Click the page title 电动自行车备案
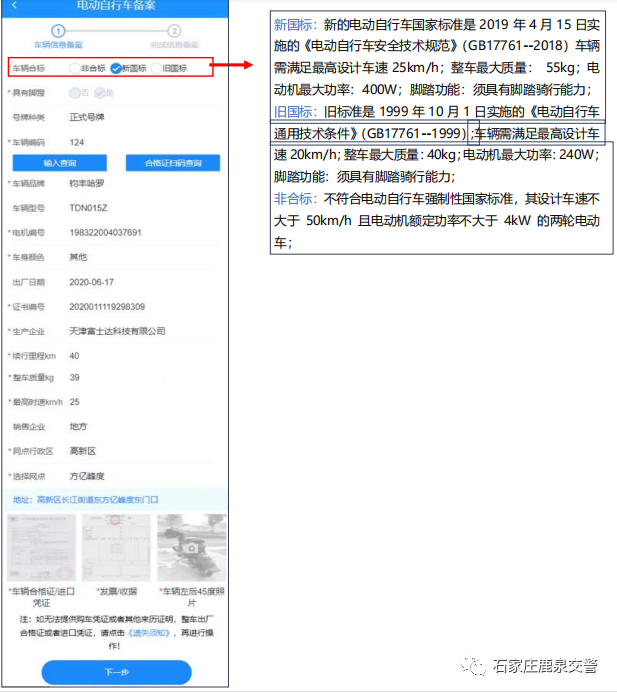617x693 pixels. tap(116, 5)
